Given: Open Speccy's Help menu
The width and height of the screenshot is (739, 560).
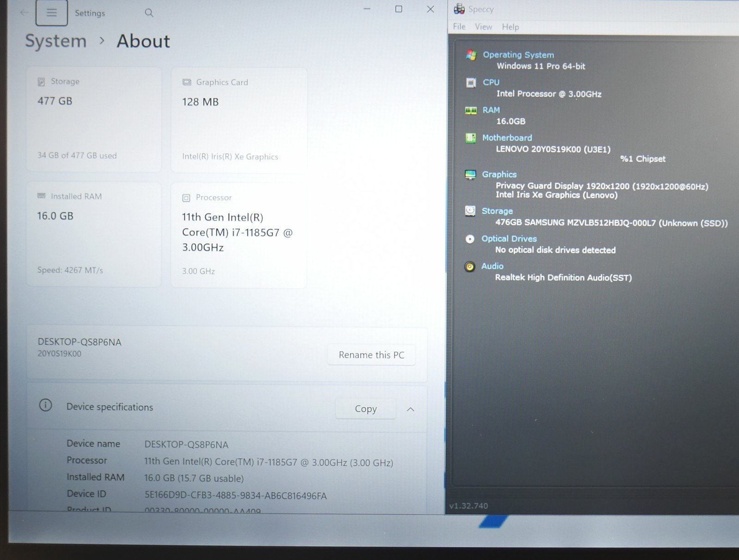Looking at the screenshot, I should click(510, 27).
